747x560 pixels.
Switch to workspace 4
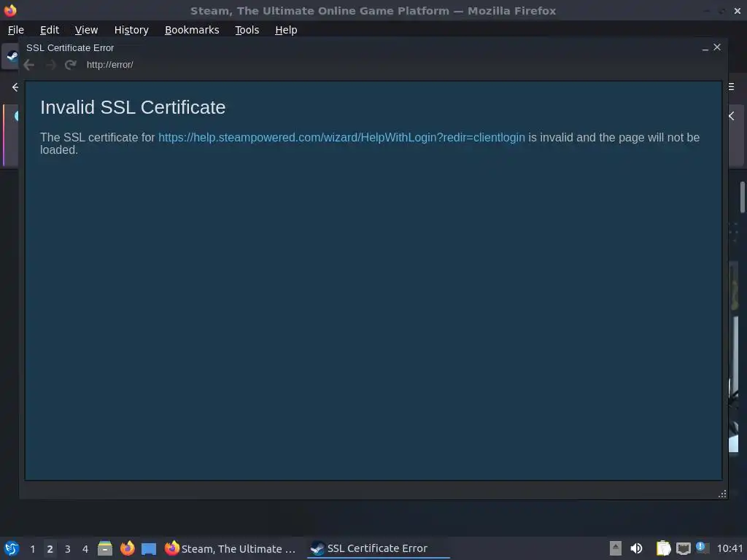85,549
